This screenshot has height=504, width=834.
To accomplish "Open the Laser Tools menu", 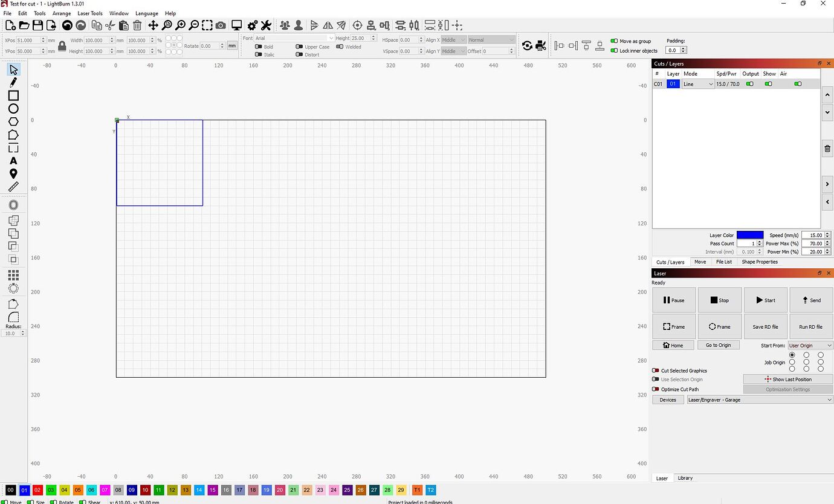I will tap(90, 13).
